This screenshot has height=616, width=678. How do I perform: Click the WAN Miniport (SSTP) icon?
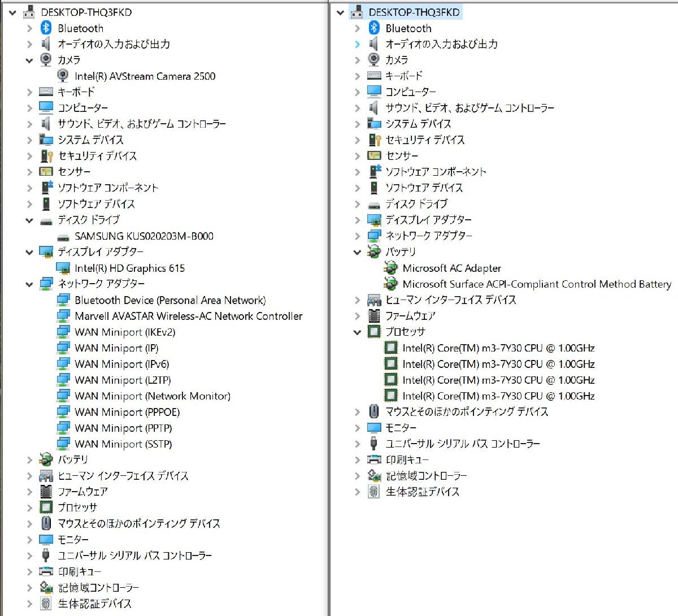tap(63, 444)
